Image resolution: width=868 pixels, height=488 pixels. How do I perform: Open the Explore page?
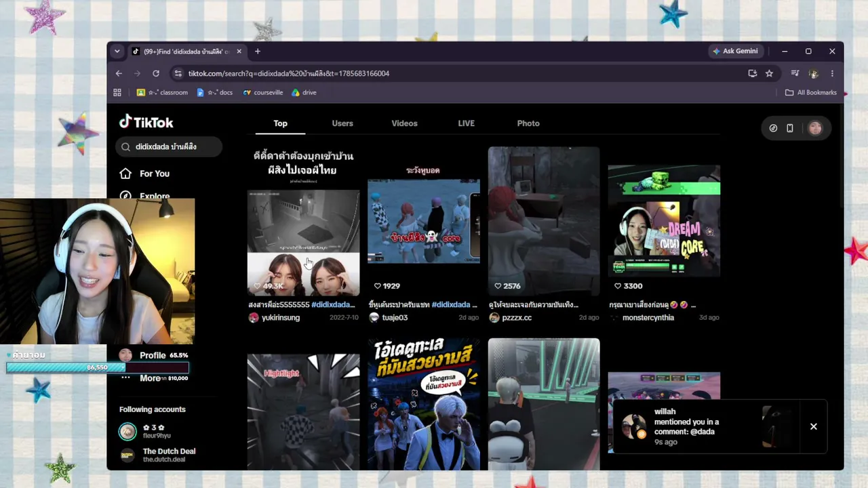155,195
